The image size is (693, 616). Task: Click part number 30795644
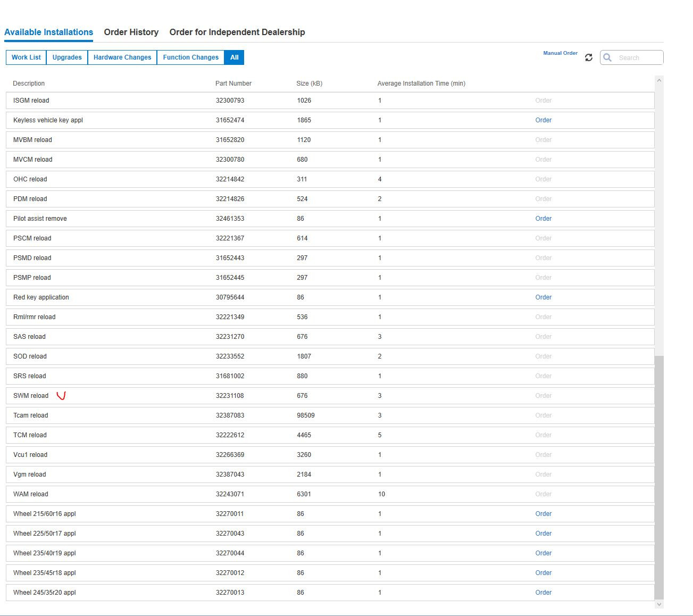(230, 297)
